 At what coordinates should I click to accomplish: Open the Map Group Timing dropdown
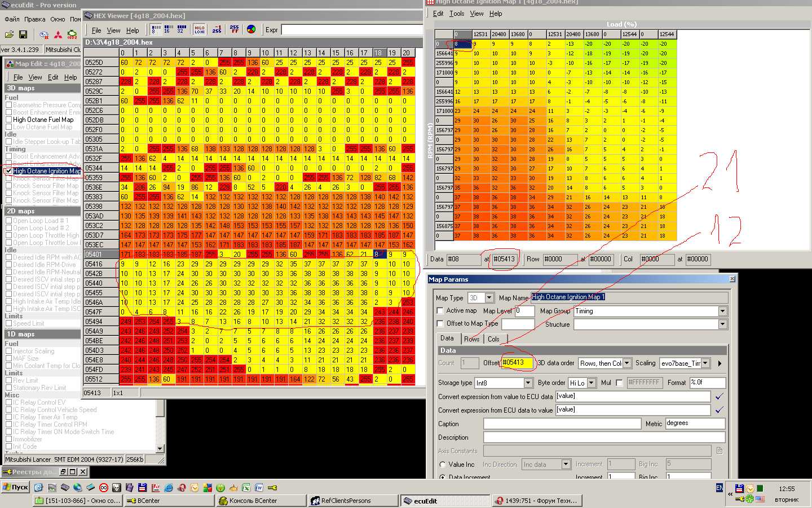[x=722, y=311]
